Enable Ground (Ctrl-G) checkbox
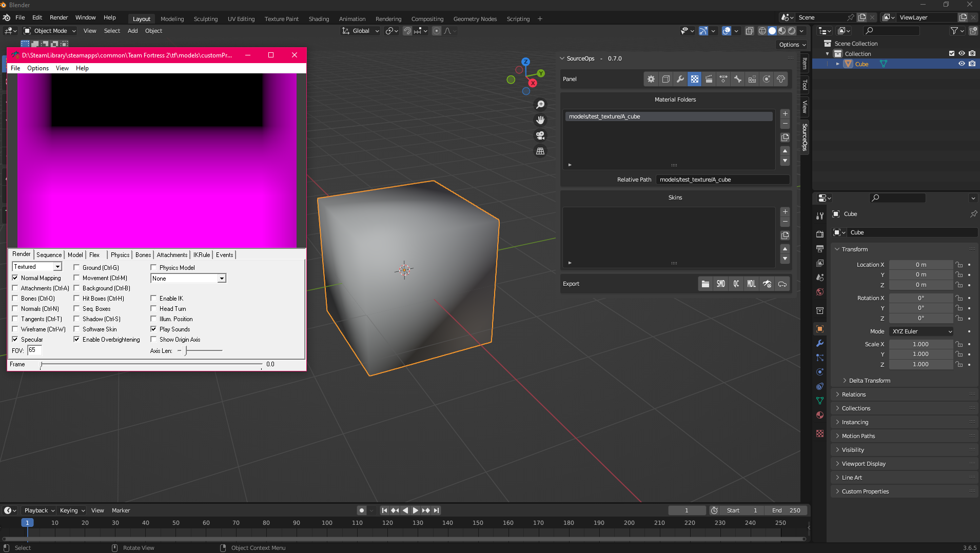The image size is (980, 553). coord(77,268)
